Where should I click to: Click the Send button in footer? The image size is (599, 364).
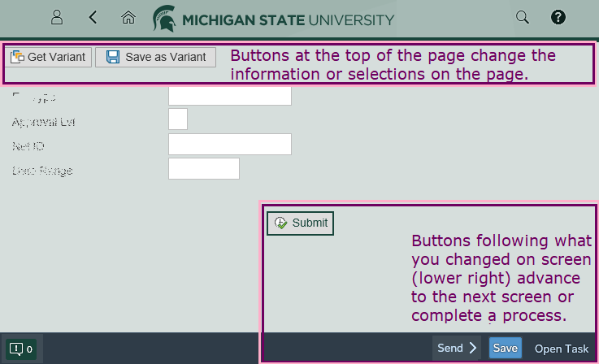pos(457,349)
